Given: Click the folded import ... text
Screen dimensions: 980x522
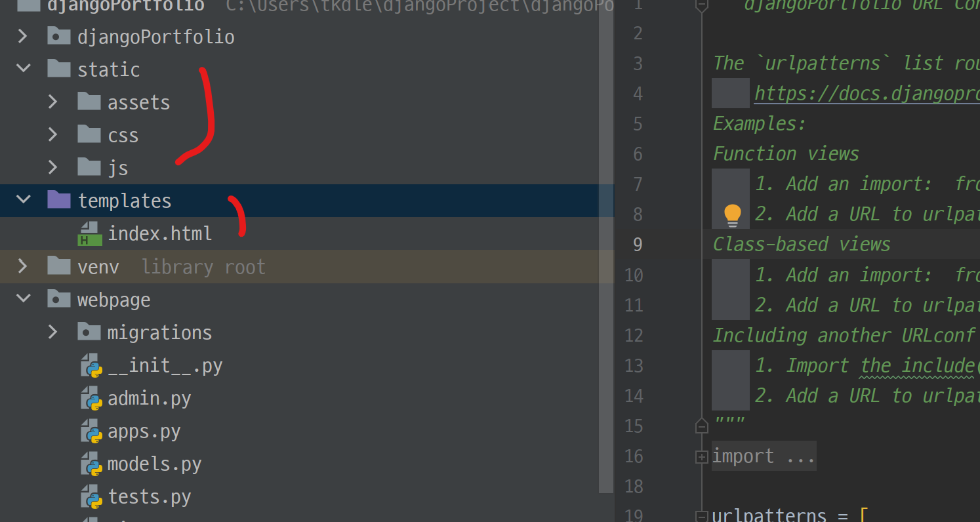Looking at the screenshot, I should (764, 456).
